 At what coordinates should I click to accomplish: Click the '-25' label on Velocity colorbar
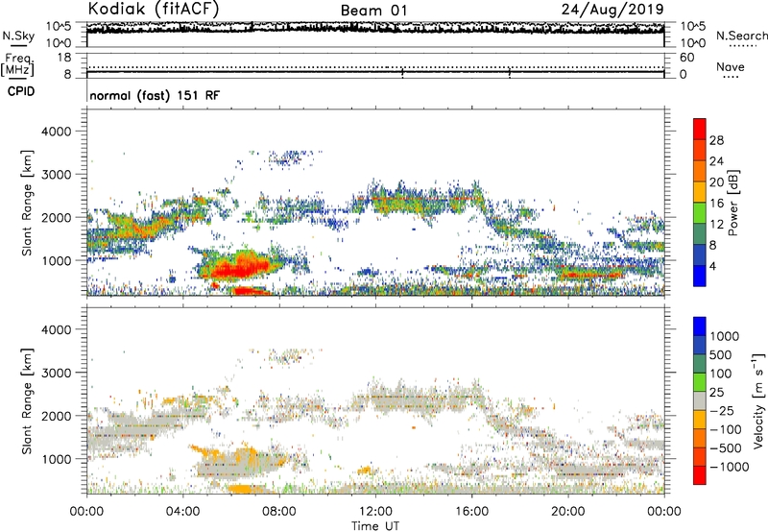tap(722, 411)
